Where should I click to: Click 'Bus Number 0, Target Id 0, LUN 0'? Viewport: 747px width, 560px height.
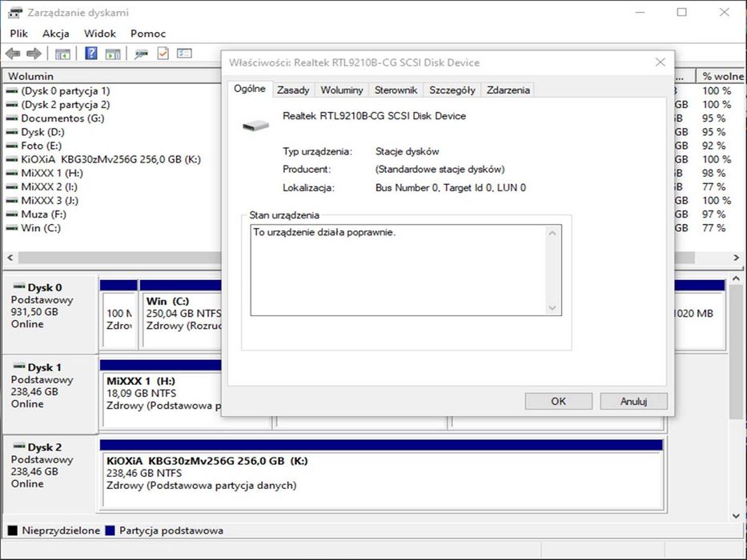[451, 188]
